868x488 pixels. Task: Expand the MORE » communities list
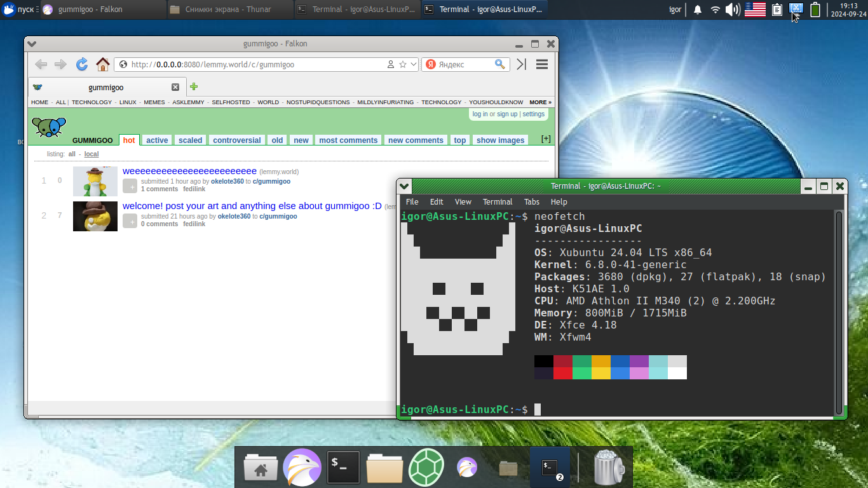pos(540,102)
